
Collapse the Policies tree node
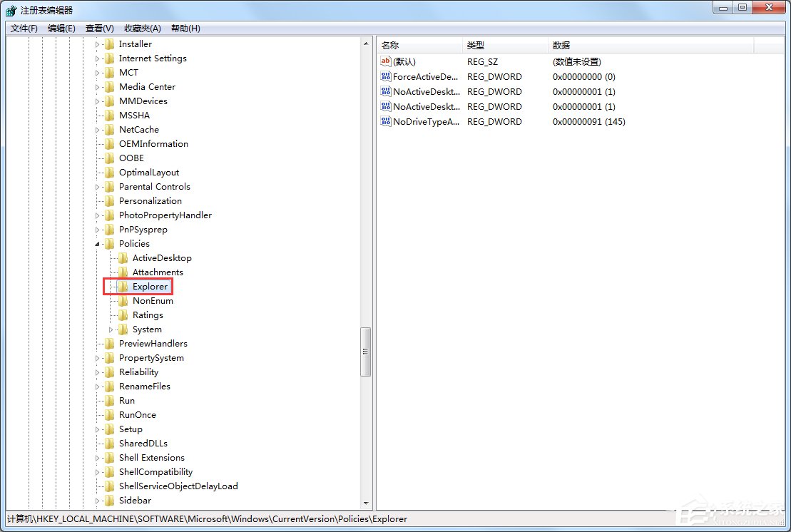click(97, 243)
